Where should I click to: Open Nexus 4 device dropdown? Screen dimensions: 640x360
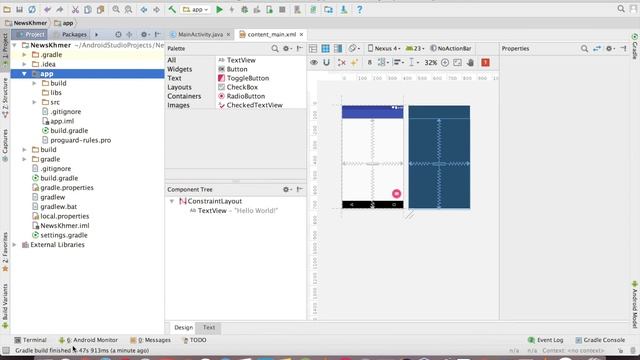coord(384,49)
